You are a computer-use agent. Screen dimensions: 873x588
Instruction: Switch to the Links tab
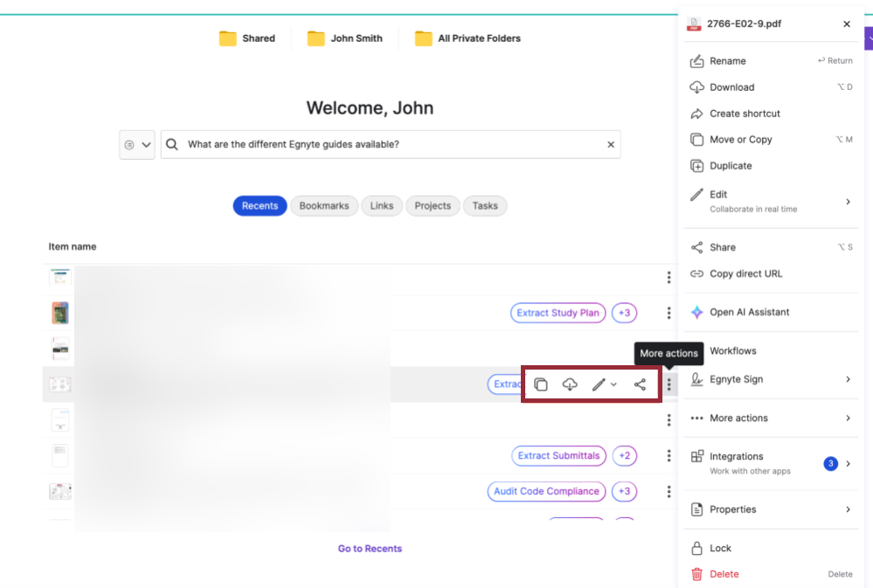click(382, 205)
